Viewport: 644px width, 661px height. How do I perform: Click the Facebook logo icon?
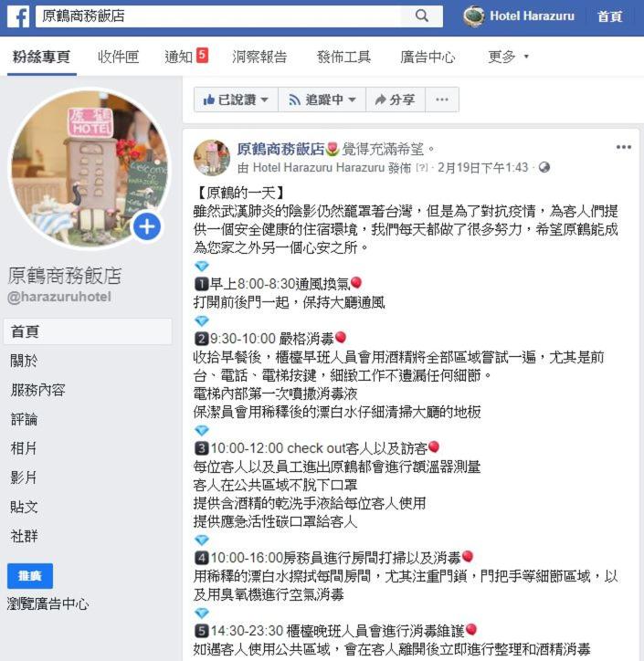pos(18,16)
